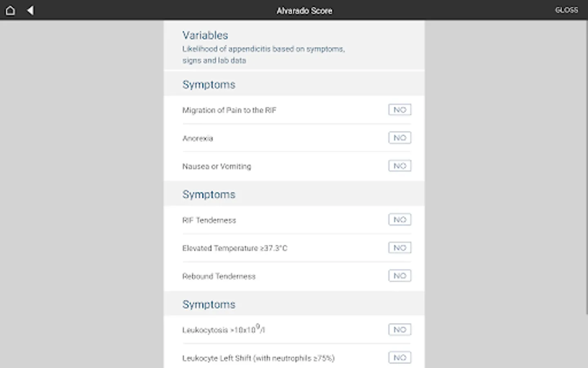Select the Migration of Pain label
588x368 pixels.
coord(229,110)
